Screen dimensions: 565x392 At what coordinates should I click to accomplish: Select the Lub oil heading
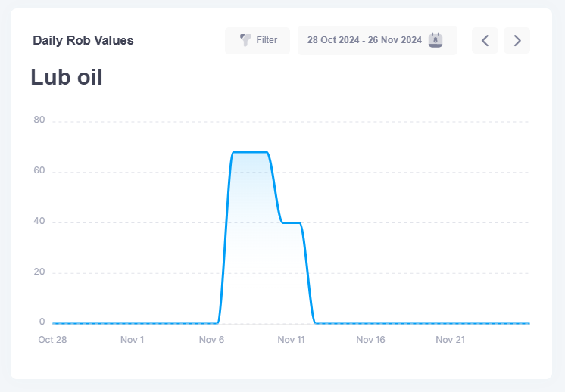coord(67,77)
